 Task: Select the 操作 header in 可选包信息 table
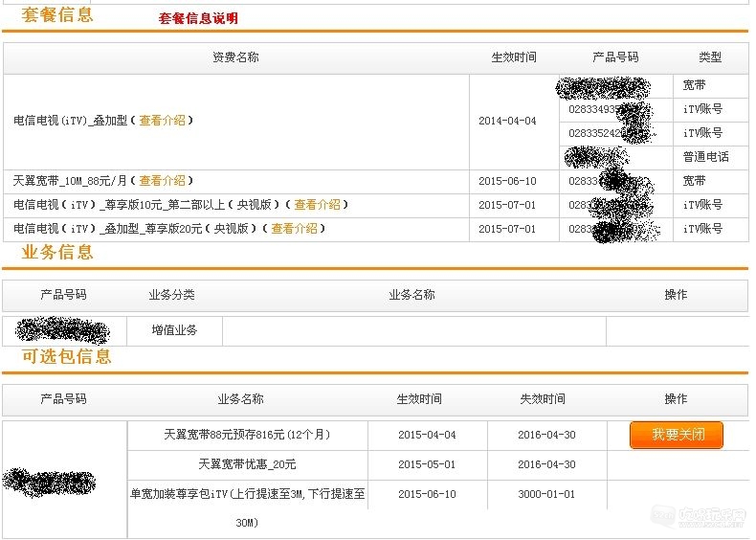pyautogui.click(x=676, y=399)
